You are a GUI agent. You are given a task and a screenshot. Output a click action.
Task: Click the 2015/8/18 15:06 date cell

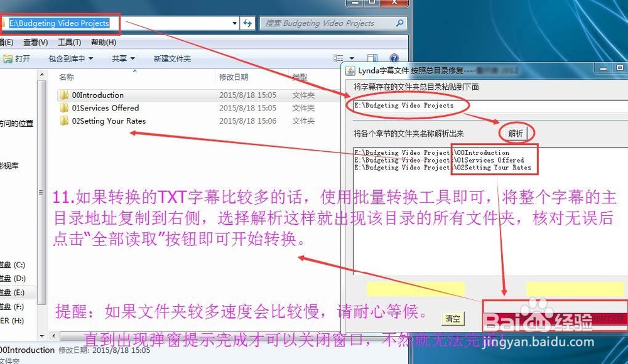pyautogui.click(x=248, y=121)
